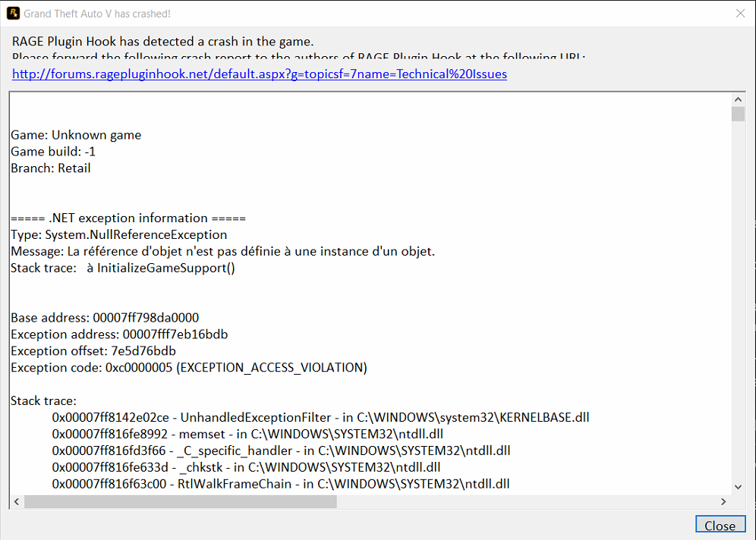The width and height of the screenshot is (756, 540).
Task: Click the 'Exception offset: 7e5d76bdb' line
Action: [x=93, y=351]
